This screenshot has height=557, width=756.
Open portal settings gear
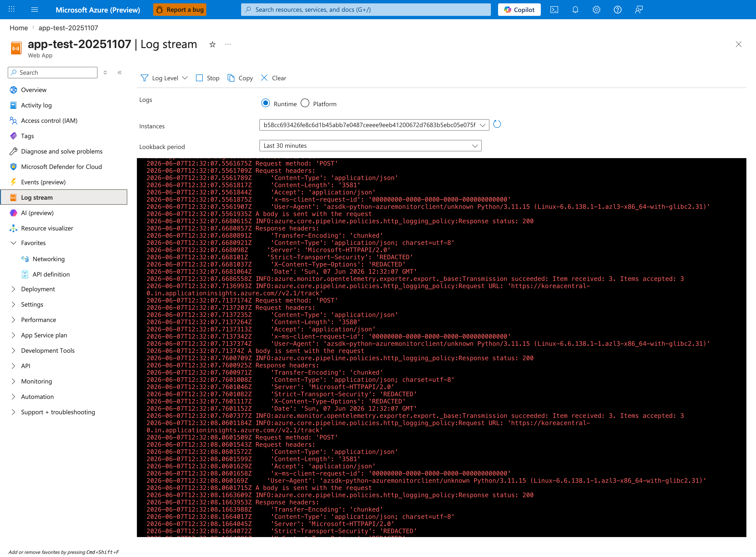(596, 9)
